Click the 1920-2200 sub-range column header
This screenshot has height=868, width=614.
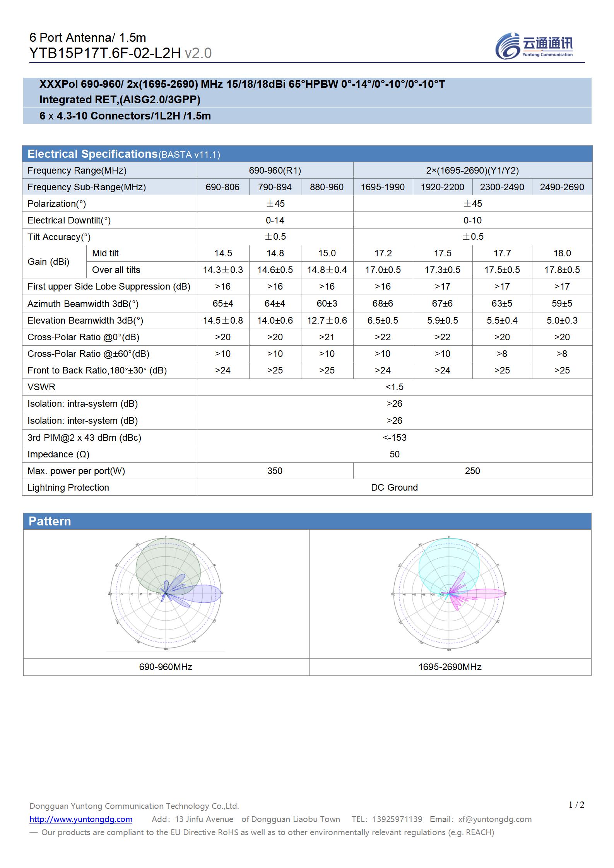442,187
